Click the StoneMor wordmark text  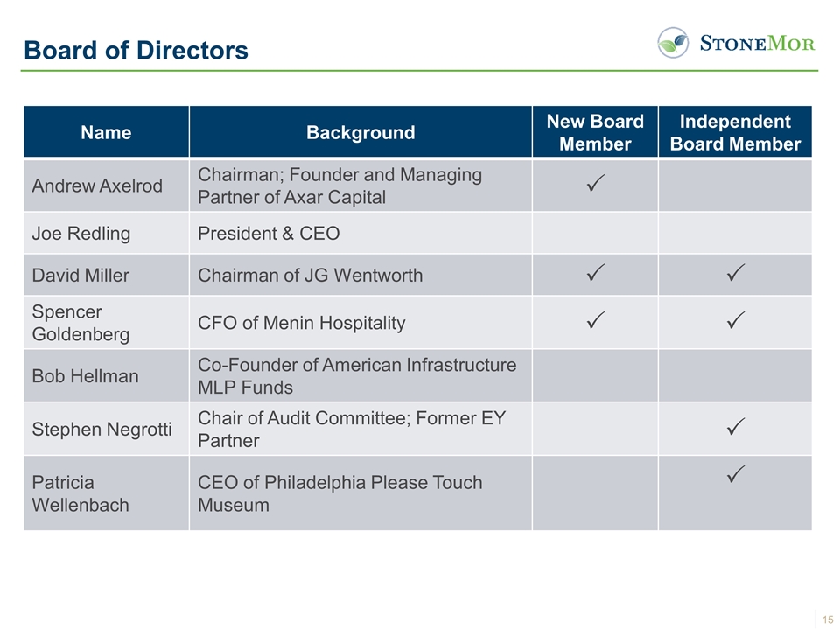click(x=758, y=43)
